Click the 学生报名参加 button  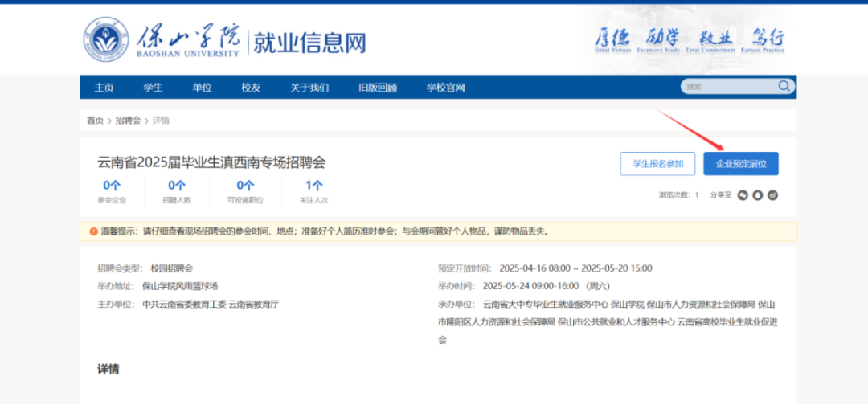point(657,164)
